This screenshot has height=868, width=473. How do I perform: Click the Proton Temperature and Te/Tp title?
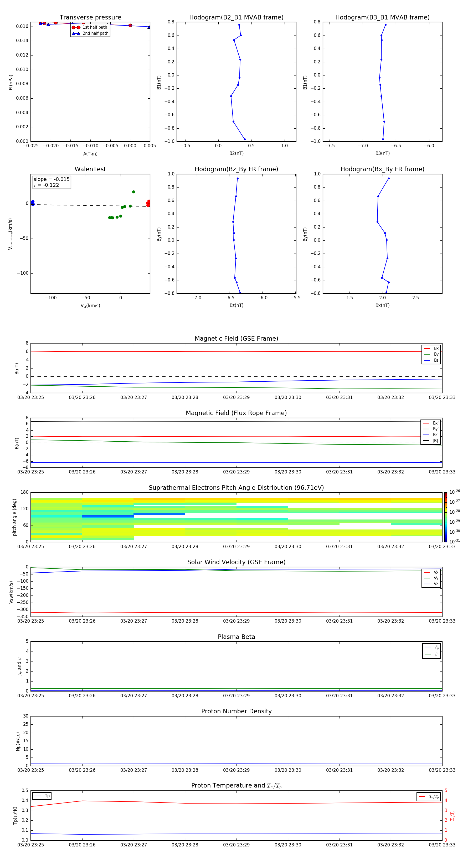236,786
